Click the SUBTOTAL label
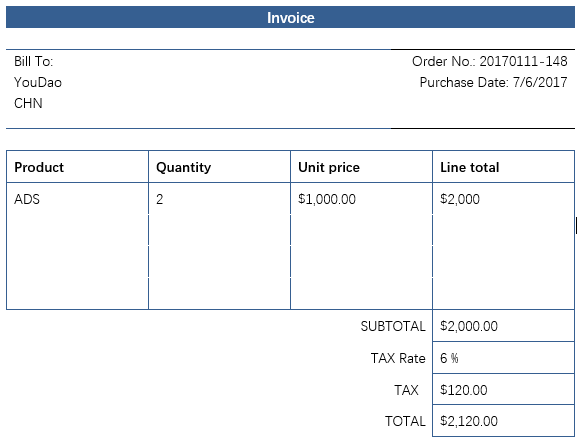Viewport: 583px width, 446px height. click(393, 326)
